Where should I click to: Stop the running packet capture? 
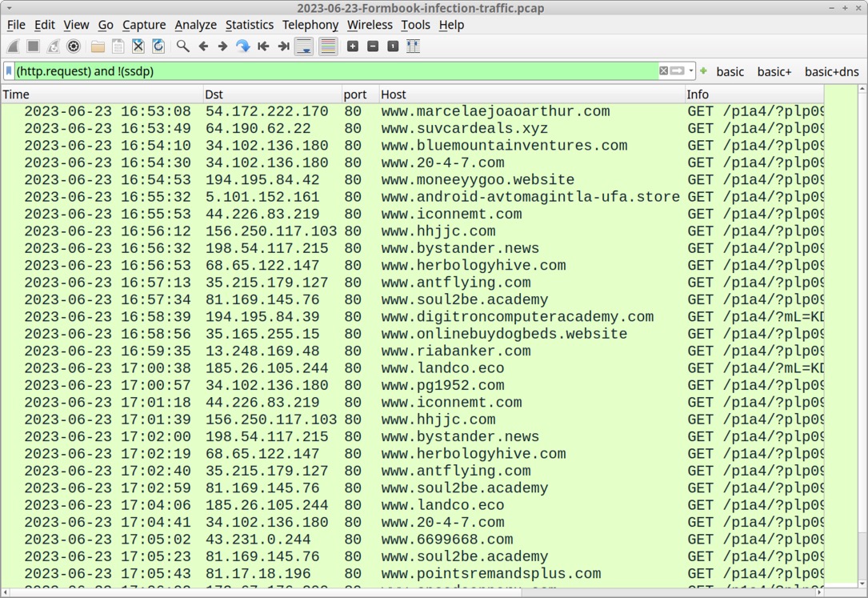(34, 46)
